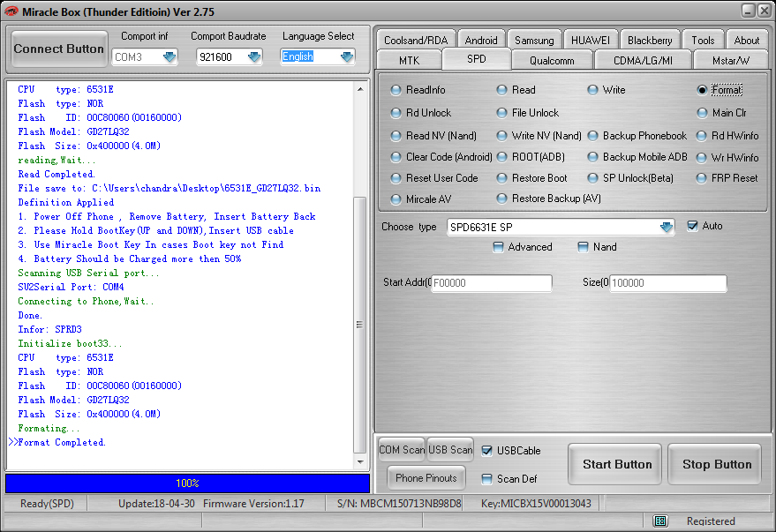The height and width of the screenshot is (532, 776).
Task: Click the Connect Button
Action: coord(59,49)
